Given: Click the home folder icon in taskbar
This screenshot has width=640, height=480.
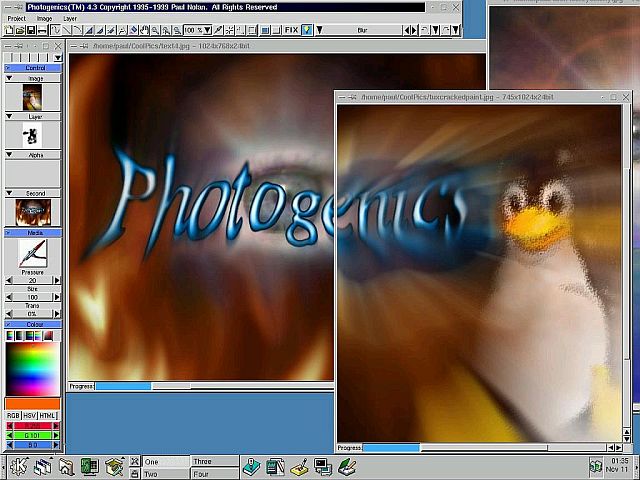Looking at the screenshot, I should [66, 466].
